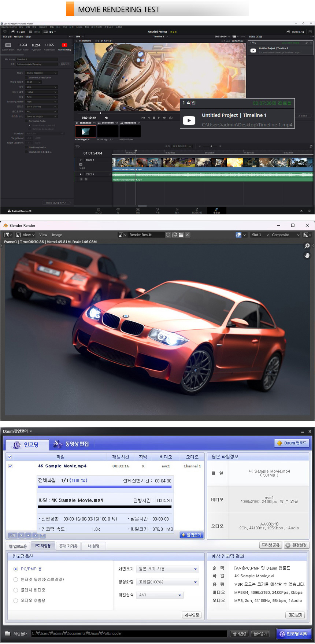Select the 오디오 추출용 radio button
Viewport: 315px width, 644px height.
16,600
